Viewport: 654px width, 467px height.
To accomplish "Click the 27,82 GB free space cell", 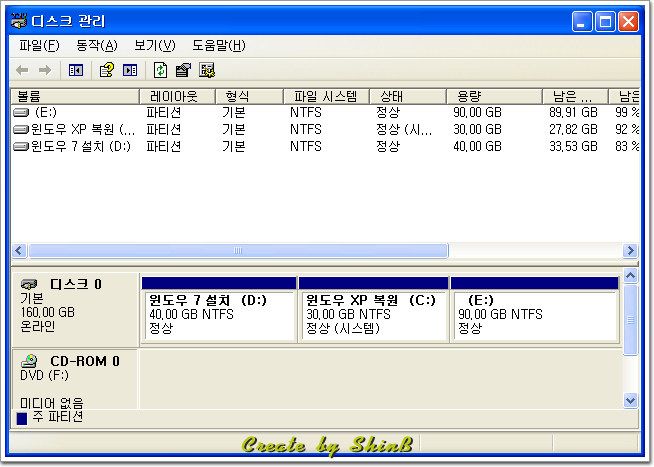I will pyautogui.click(x=573, y=129).
